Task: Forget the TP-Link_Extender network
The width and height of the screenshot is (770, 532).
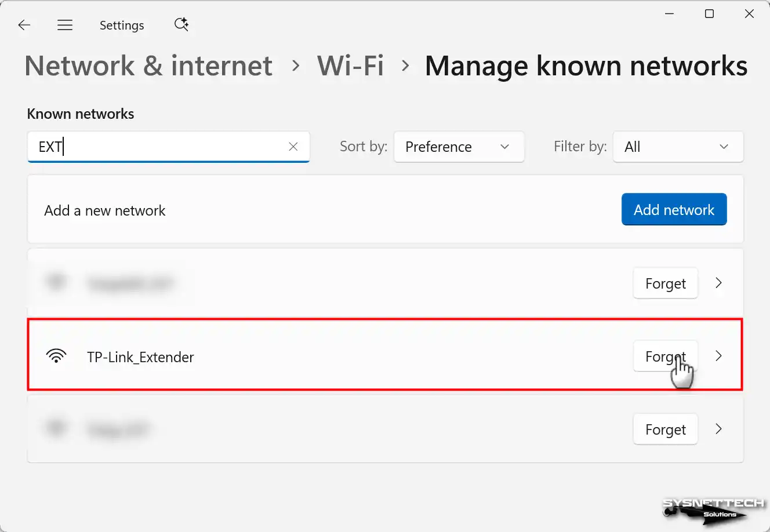Action: [x=665, y=356]
